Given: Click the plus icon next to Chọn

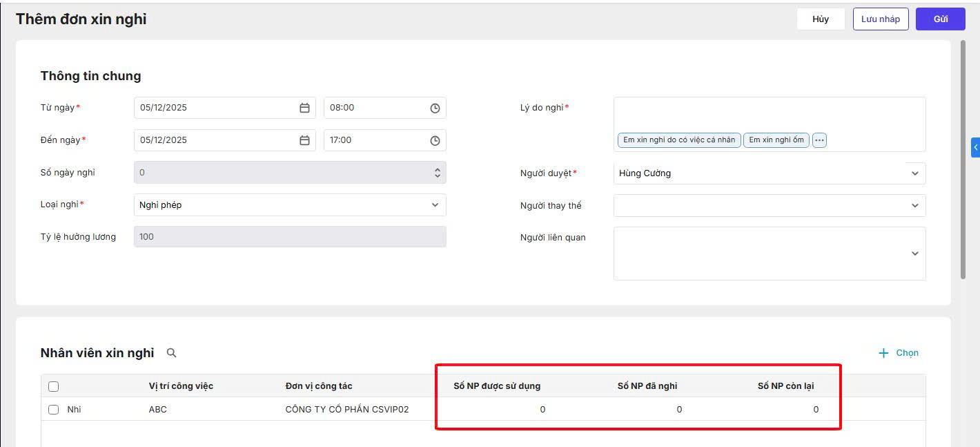Looking at the screenshot, I should point(883,353).
